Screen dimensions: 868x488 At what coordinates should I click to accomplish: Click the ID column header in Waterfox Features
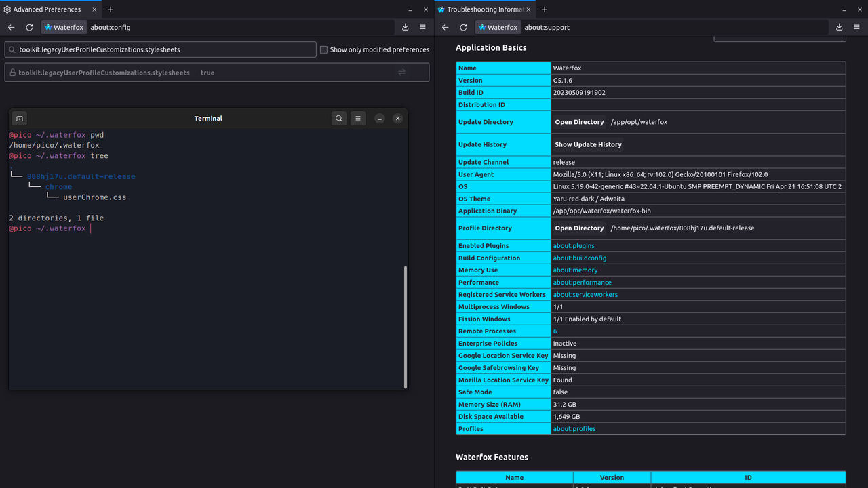click(749, 478)
